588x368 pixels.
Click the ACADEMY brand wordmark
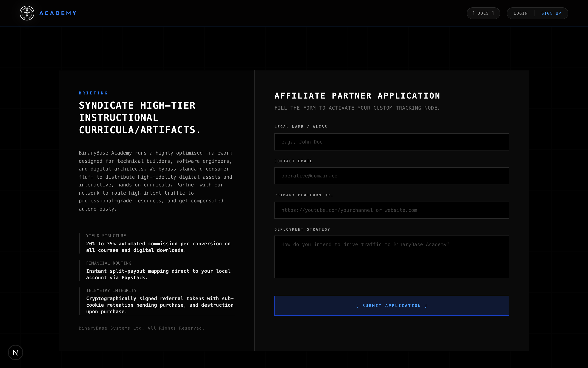(58, 13)
